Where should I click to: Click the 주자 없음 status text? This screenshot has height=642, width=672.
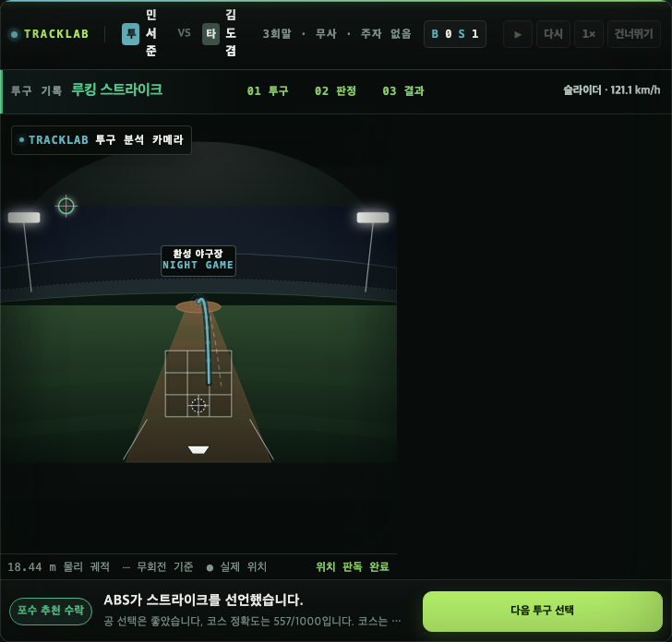click(x=386, y=34)
